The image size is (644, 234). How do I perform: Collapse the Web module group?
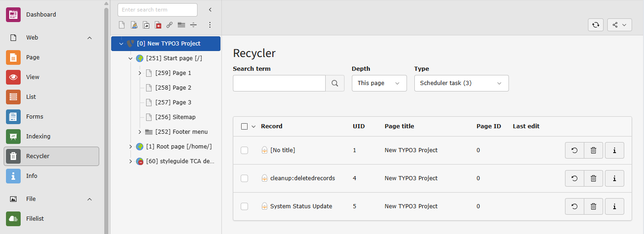(x=90, y=38)
